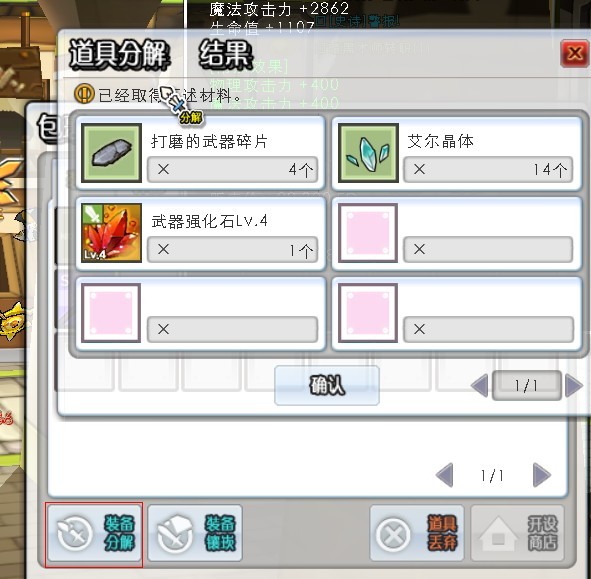Go to previous page of result dialog
Image resolution: width=591 pixels, height=579 pixels.
click(480, 385)
